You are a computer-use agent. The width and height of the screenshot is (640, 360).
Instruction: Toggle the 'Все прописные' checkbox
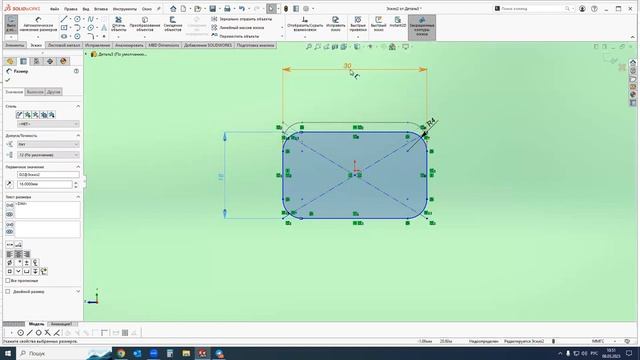point(8,281)
